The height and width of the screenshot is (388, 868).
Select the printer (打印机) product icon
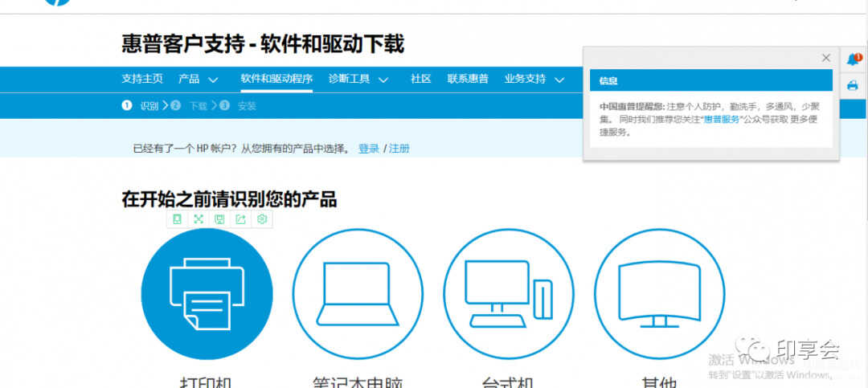pos(207,294)
